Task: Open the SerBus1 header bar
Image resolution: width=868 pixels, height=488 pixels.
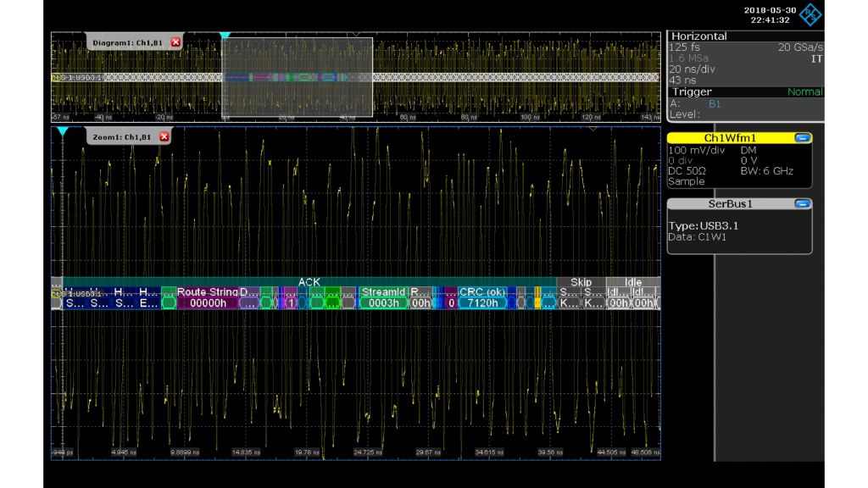Action: [729, 203]
